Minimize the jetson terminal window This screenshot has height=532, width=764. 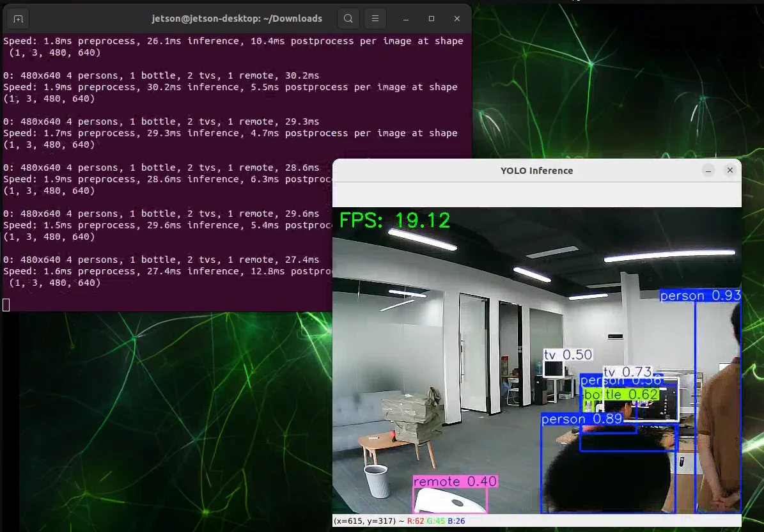(x=406, y=19)
